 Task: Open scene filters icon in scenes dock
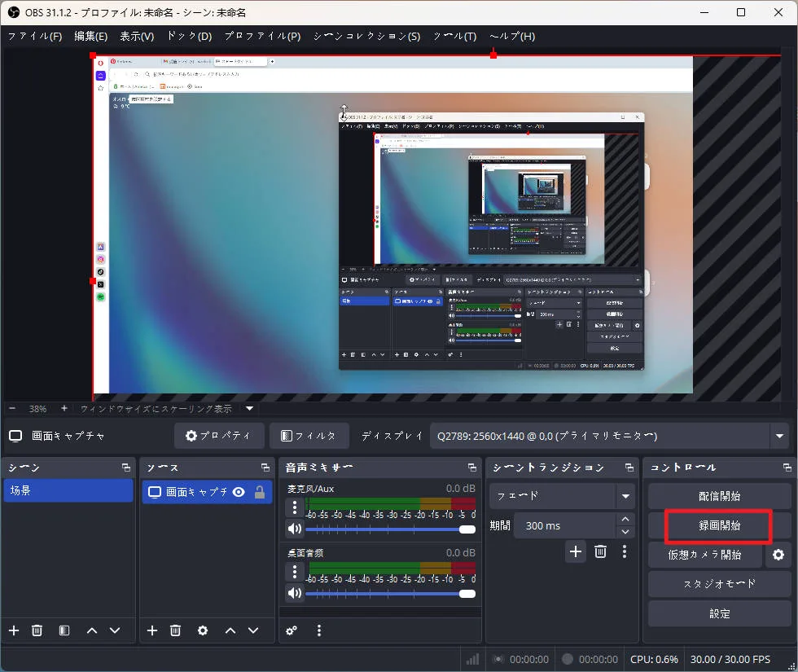tap(64, 630)
